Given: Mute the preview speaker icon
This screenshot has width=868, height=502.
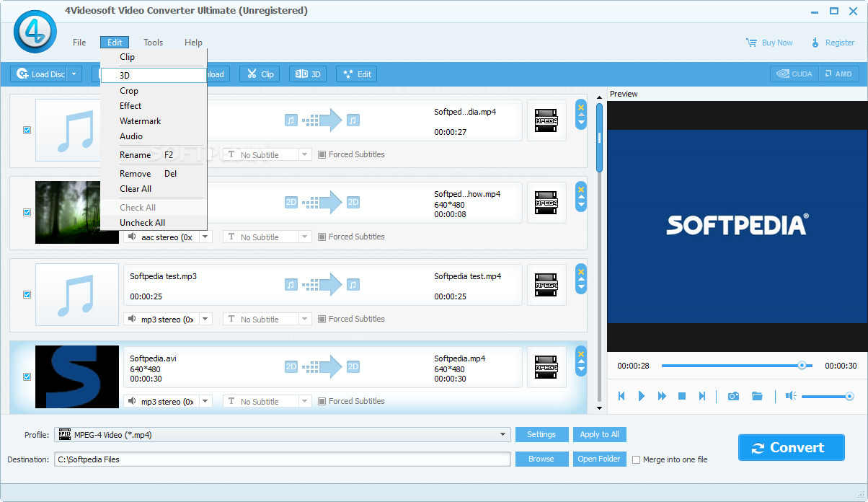Looking at the screenshot, I should pos(791,396).
